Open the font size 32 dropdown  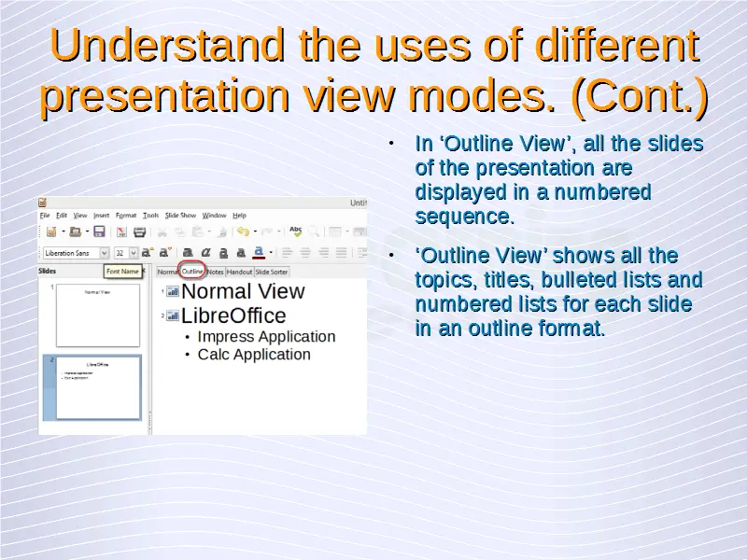click(134, 252)
